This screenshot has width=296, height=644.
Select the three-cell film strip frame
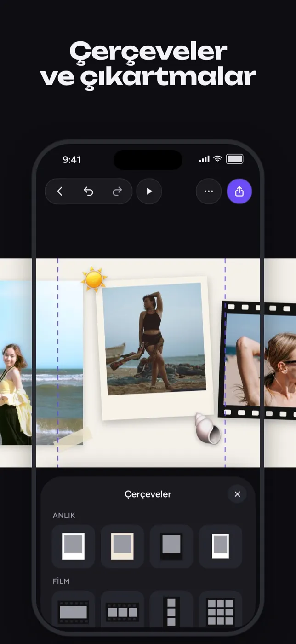122,610
